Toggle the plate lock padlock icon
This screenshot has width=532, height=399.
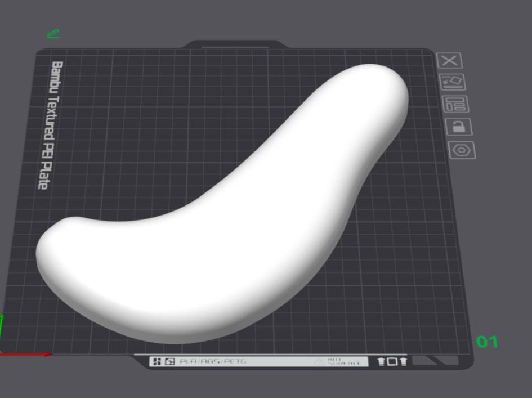click(x=459, y=127)
